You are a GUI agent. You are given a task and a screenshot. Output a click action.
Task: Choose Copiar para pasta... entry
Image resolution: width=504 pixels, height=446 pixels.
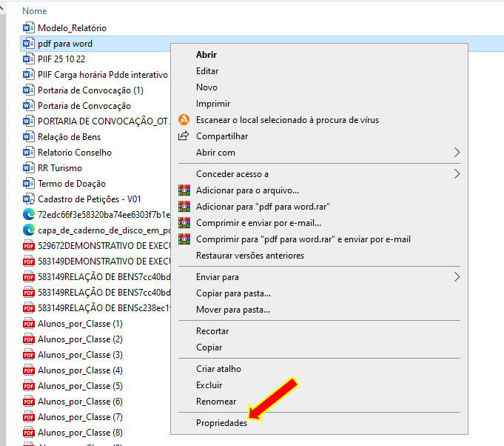[233, 293]
